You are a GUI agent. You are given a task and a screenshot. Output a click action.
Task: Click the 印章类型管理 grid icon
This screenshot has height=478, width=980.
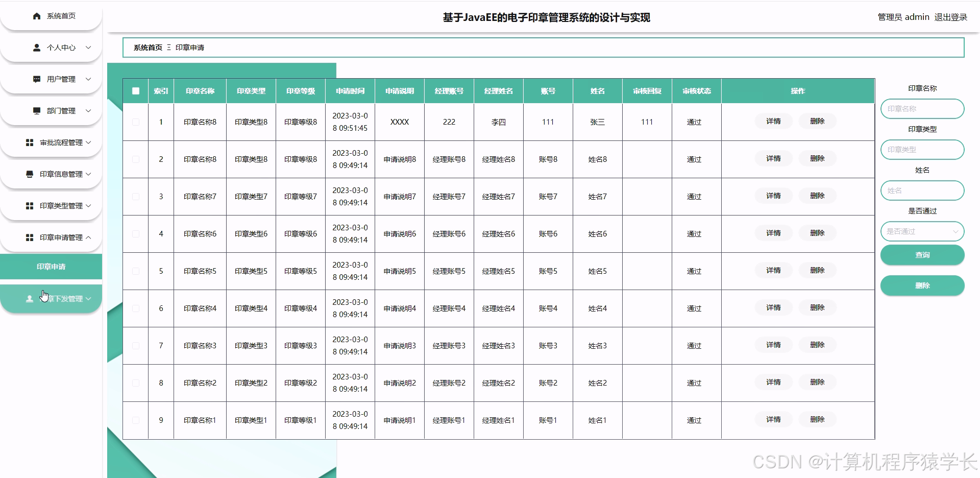[29, 206]
